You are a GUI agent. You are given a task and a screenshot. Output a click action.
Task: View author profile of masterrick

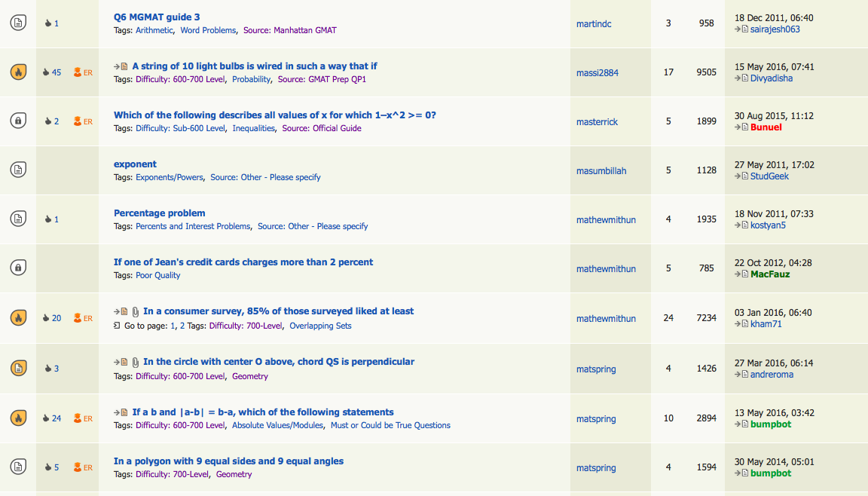coord(597,122)
